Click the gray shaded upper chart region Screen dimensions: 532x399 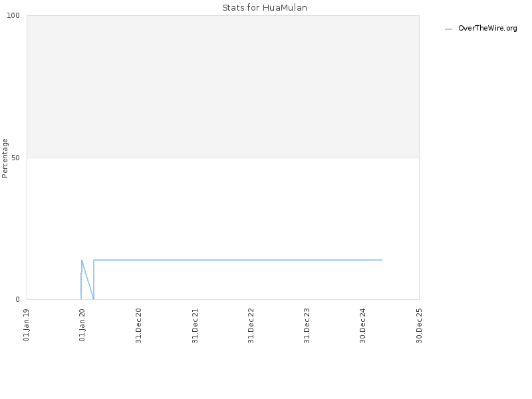[223, 86]
